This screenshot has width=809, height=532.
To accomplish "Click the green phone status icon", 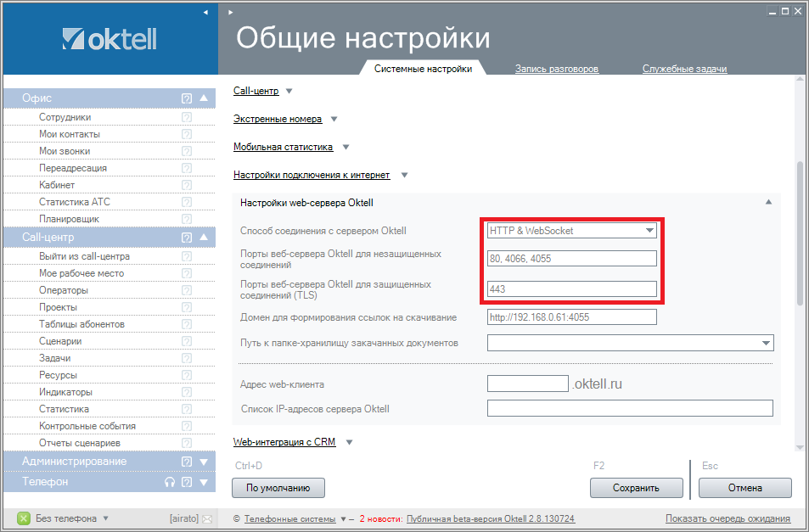I will click(24, 518).
